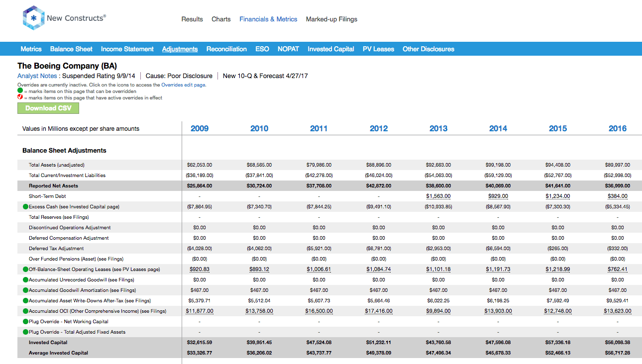Open Accumulated OCI 2011 value $16,500.00

click(319, 311)
